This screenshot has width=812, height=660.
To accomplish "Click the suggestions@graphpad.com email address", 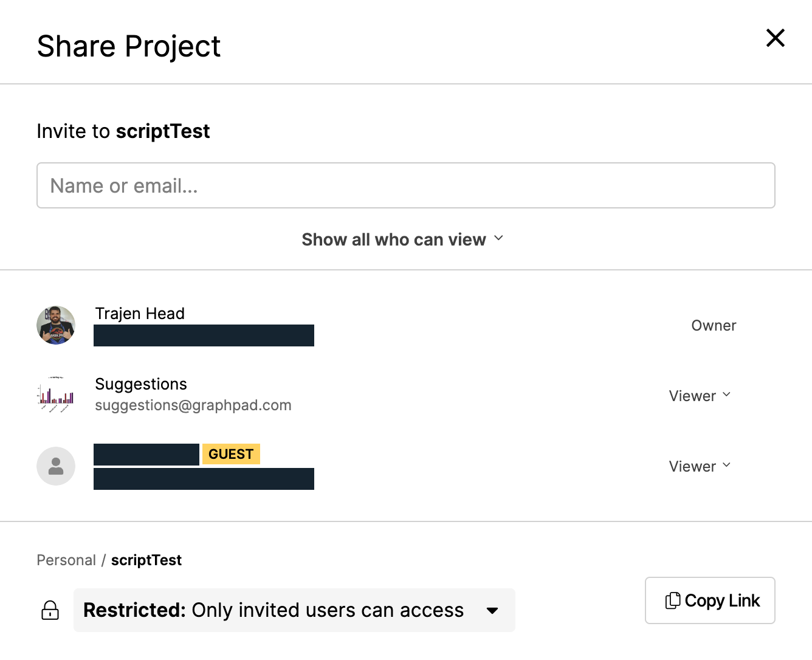I will pyautogui.click(x=193, y=405).
